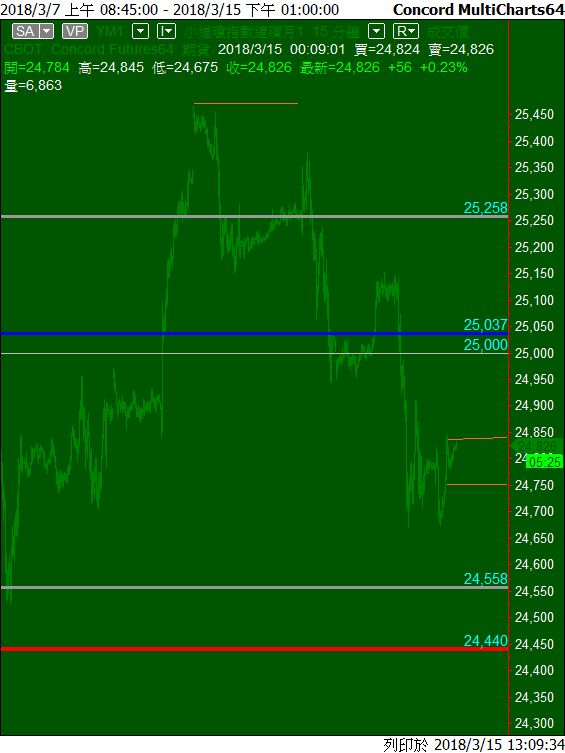Click the date range title at top
This screenshot has width=565, height=753.
[170, 10]
